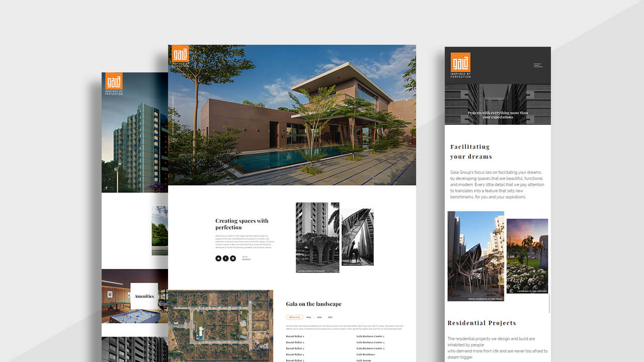This screenshot has height=362, width=644.
Task: Select the 2015 year filter
Action: 319,317
